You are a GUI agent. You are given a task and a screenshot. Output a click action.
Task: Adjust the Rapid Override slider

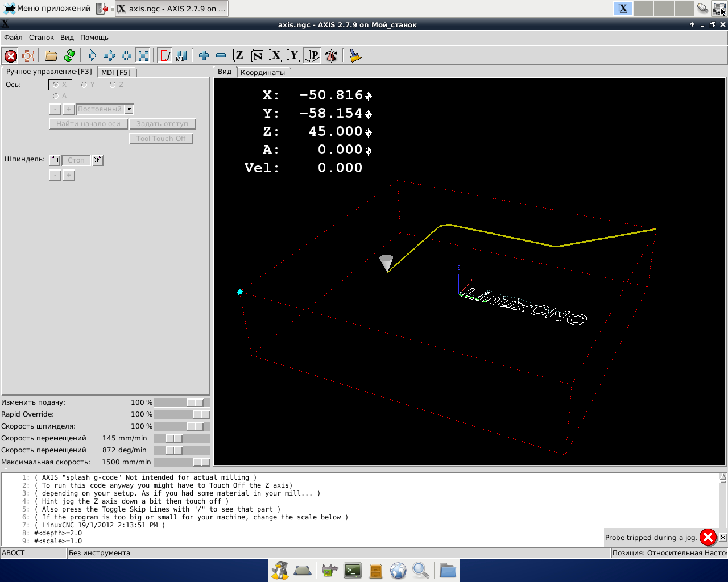[x=182, y=414]
